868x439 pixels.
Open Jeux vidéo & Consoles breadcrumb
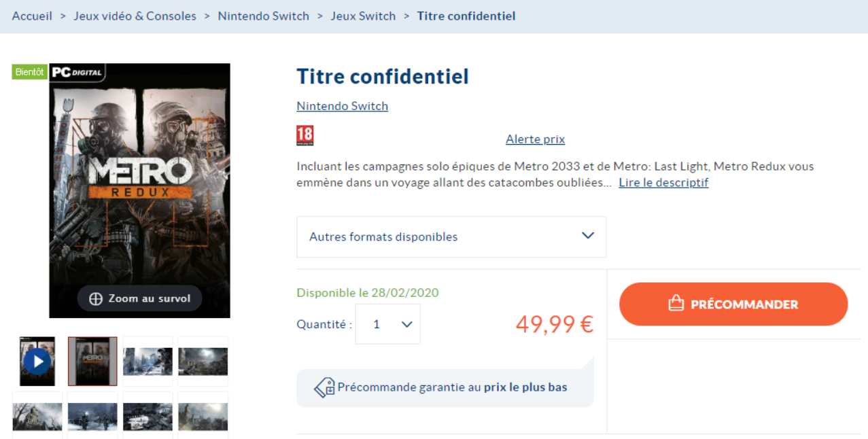click(135, 16)
